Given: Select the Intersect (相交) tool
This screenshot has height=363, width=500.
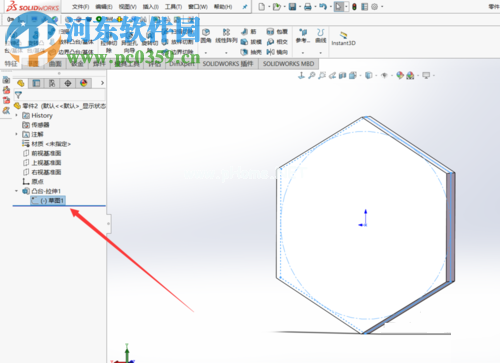Looking at the screenshot, I should click(x=277, y=42).
